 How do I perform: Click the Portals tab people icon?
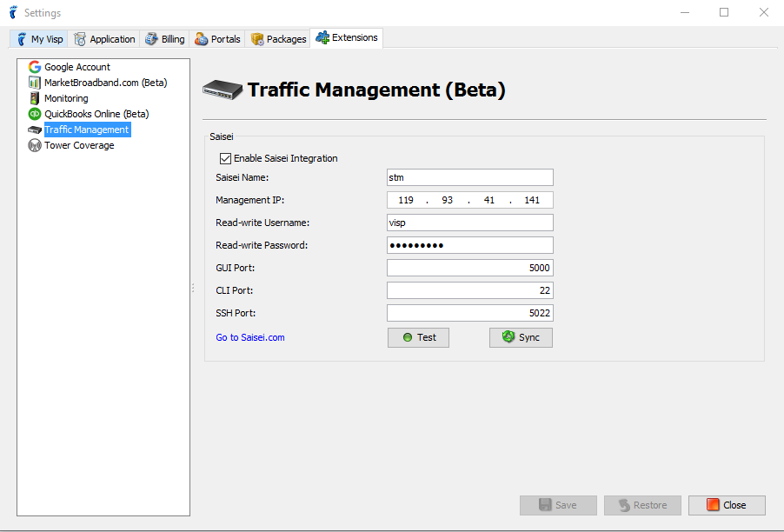point(201,38)
